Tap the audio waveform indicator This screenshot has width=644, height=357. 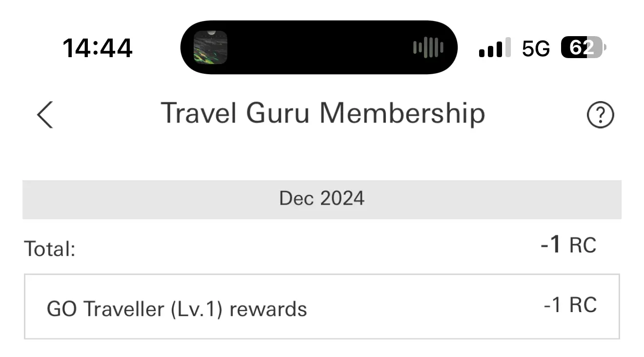[x=428, y=47]
